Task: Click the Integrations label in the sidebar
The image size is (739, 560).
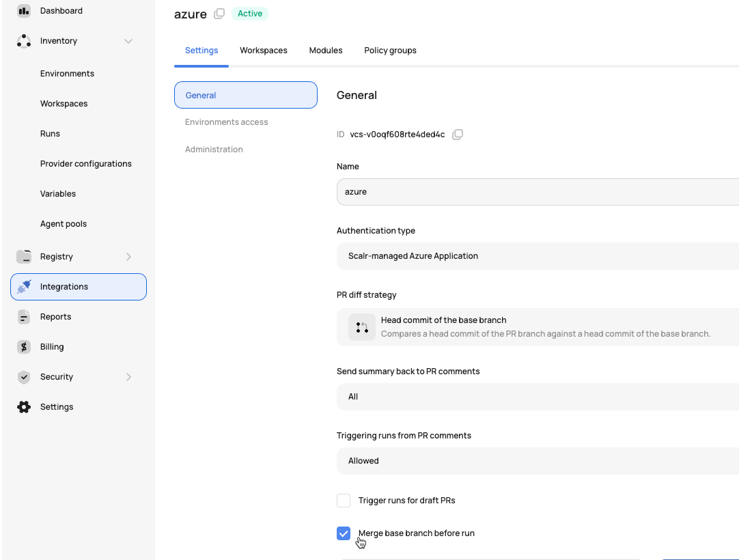Action: point(64,287)
